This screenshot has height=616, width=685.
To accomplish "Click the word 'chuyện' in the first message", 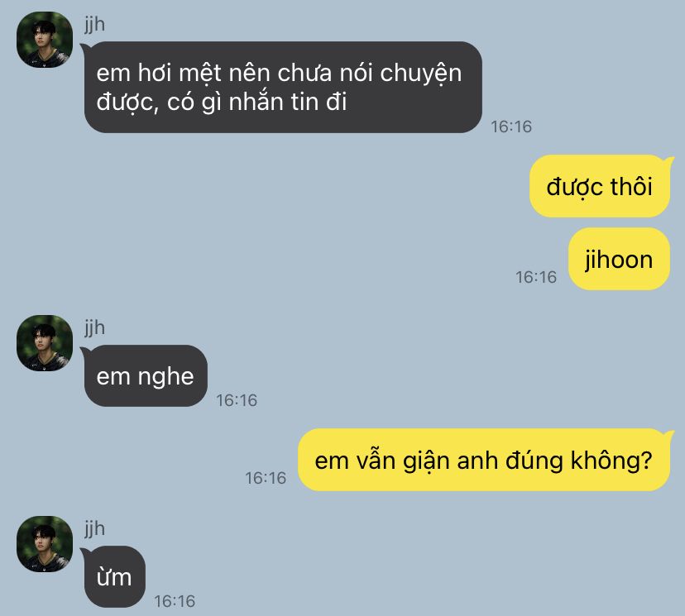I will [421, 74].
